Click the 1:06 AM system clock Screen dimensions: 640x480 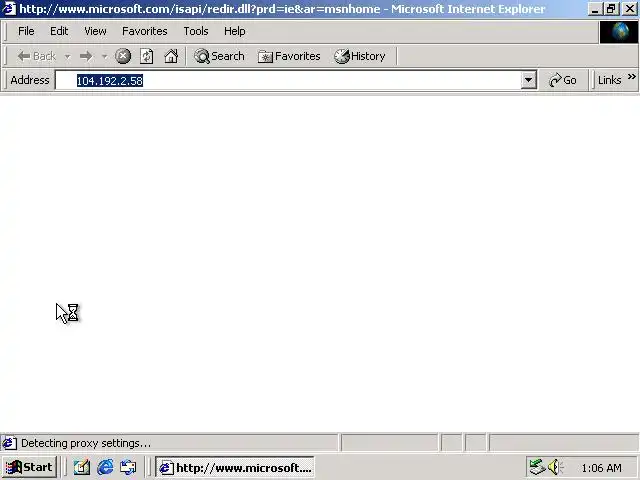click(x=601, y=468)
